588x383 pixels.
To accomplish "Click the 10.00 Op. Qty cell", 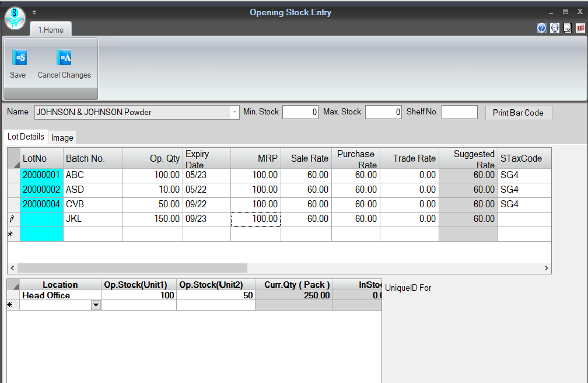I will click(153, 190).
